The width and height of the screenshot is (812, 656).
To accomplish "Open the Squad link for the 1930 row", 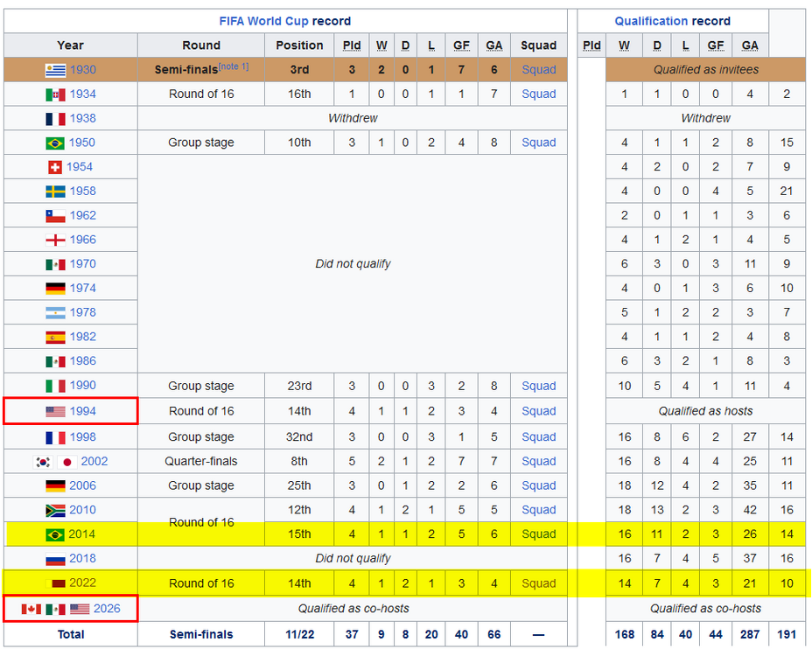I will point(538,70).
